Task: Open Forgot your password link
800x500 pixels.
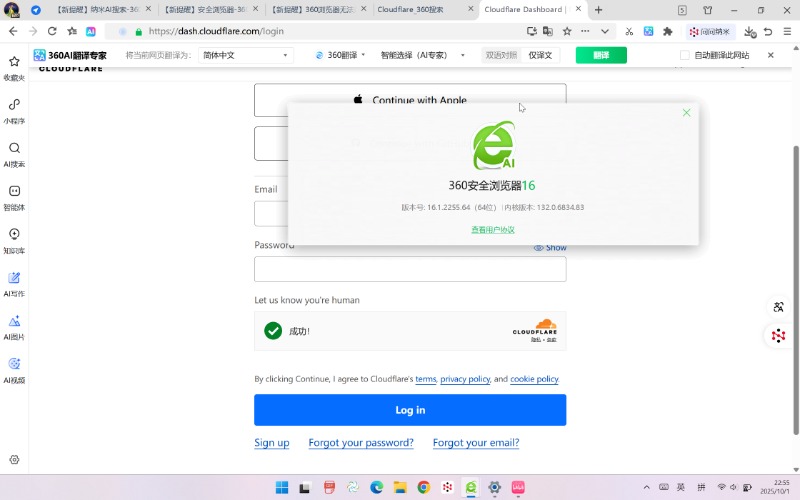Action: click(361, 442)
